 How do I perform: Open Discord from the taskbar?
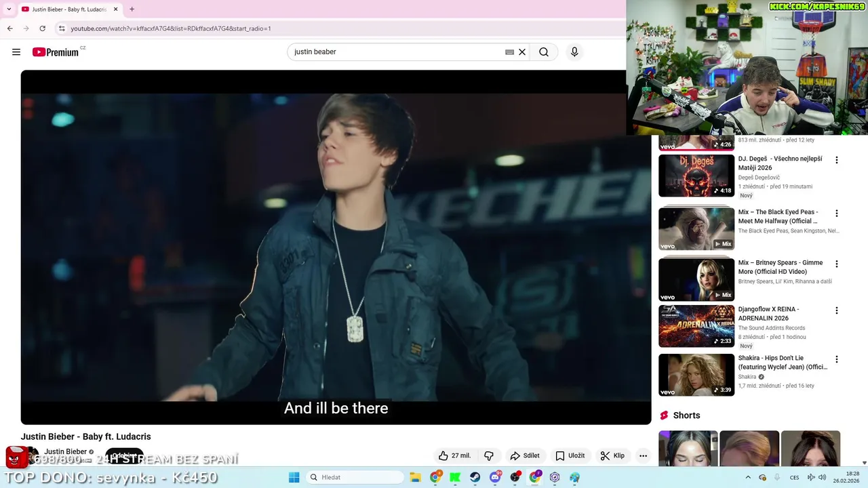[495, 477]
